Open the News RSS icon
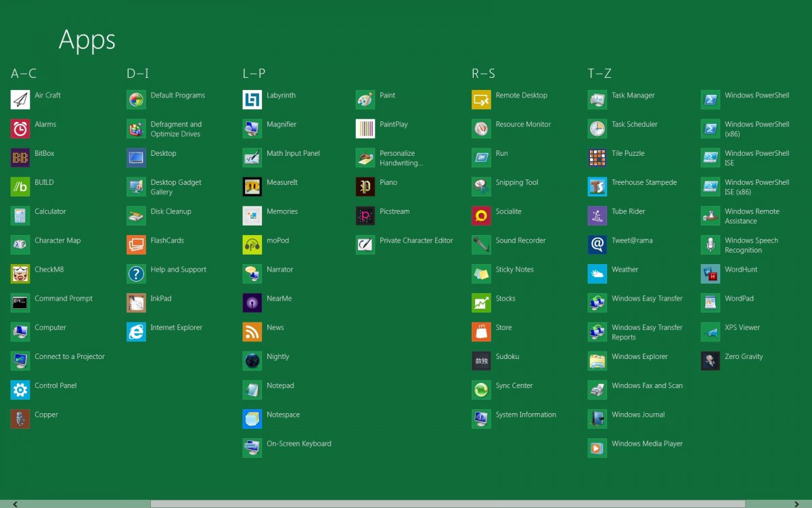Image resolution: width=812 pixels, height=508 pixels. tap(252, 332)
